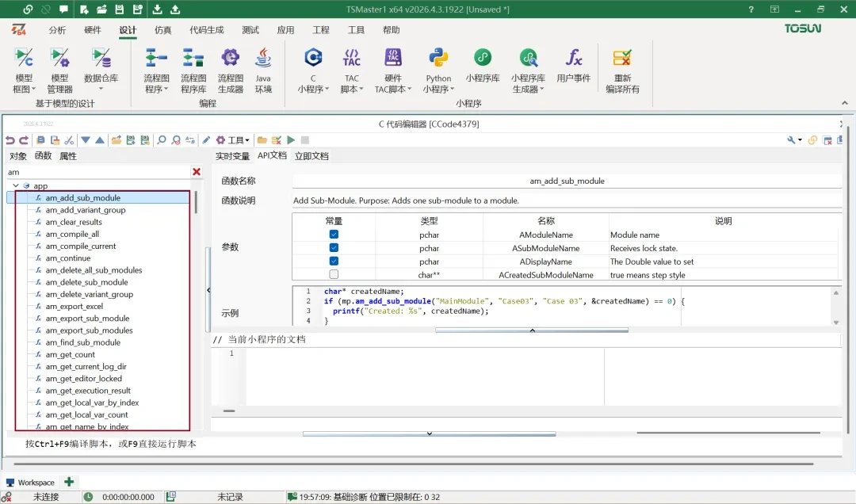Click the undo arrow in code editor toolbar

click(10, 140)
